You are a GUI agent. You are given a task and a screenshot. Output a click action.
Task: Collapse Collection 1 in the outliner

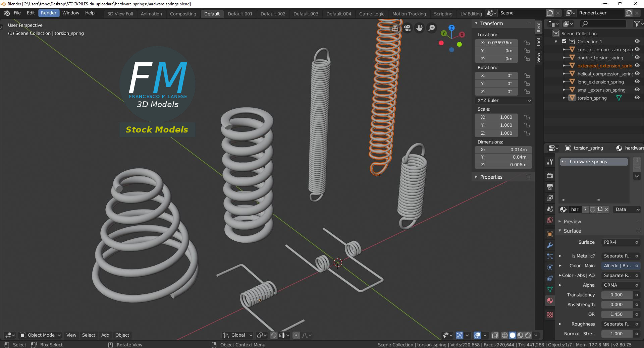[x=556, y=41]
